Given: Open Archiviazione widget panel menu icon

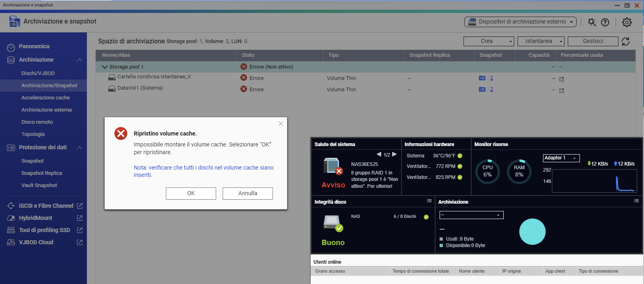Looking at the screenshot, I should (x=636, y=201).
